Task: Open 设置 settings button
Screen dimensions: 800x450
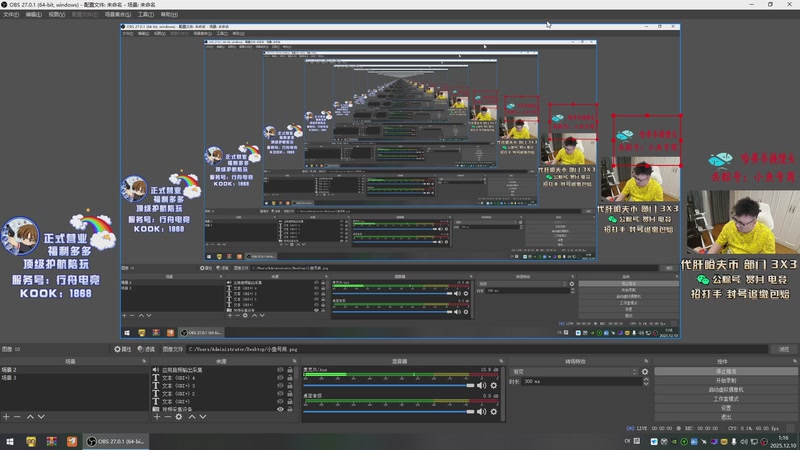Action: (726, 408)
